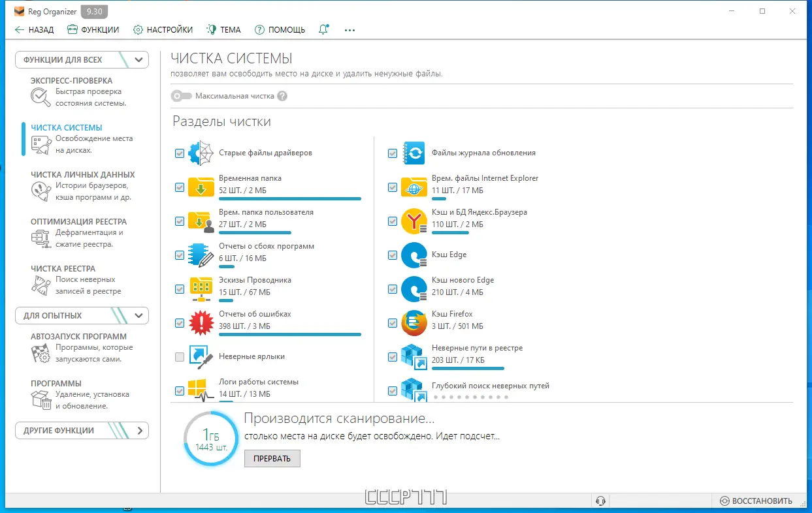Click the headset support icon in status bar

(x=600, y=501)
